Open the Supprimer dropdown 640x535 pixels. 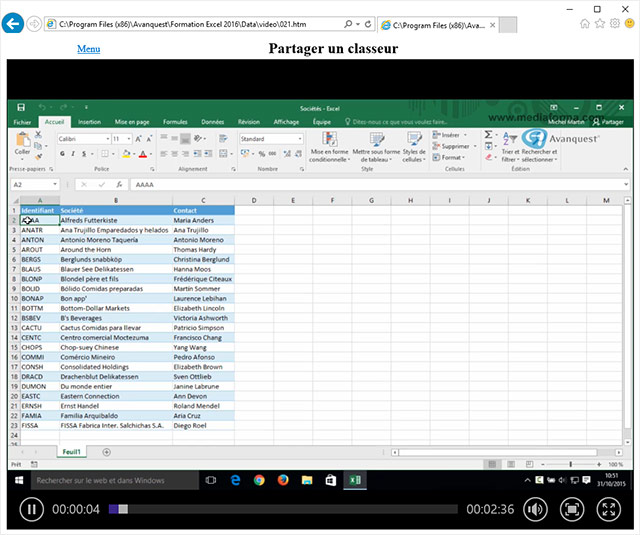click(454, 146)
